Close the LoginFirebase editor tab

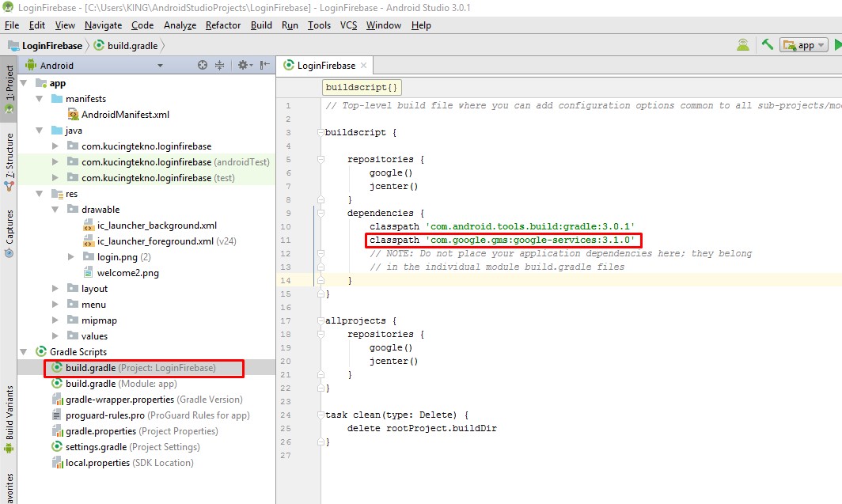point(363,65)
